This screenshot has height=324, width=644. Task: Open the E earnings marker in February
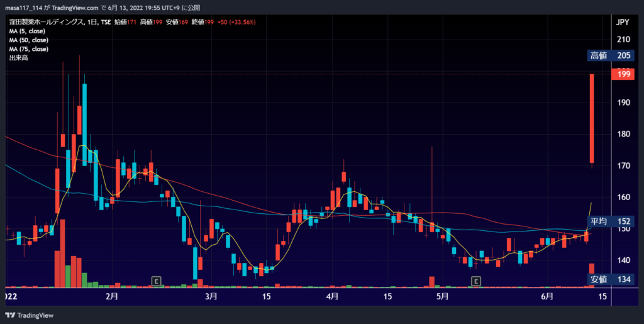156,281
